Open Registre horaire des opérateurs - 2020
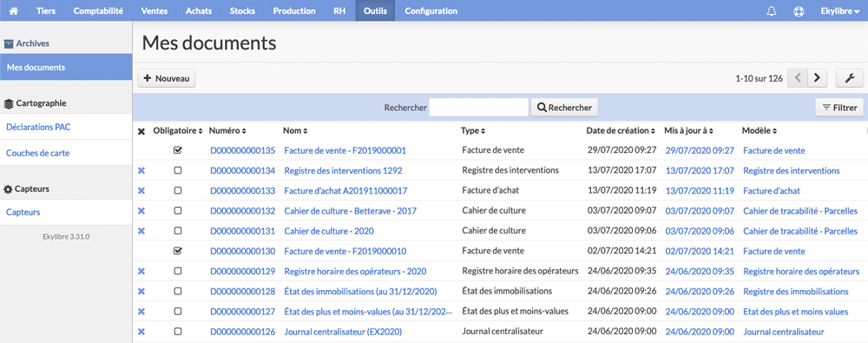The width and height of the screenshot is (868, 343). pyautogui.click(x=355, y=272)
